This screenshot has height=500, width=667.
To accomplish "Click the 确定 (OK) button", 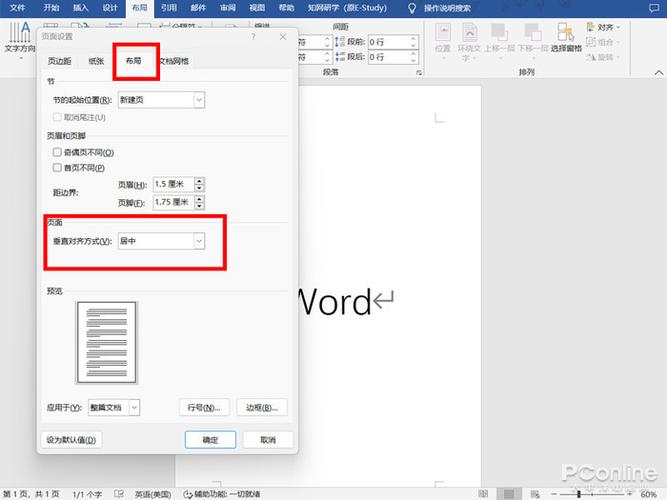I will pyautogui.click(x=210, y=440).
